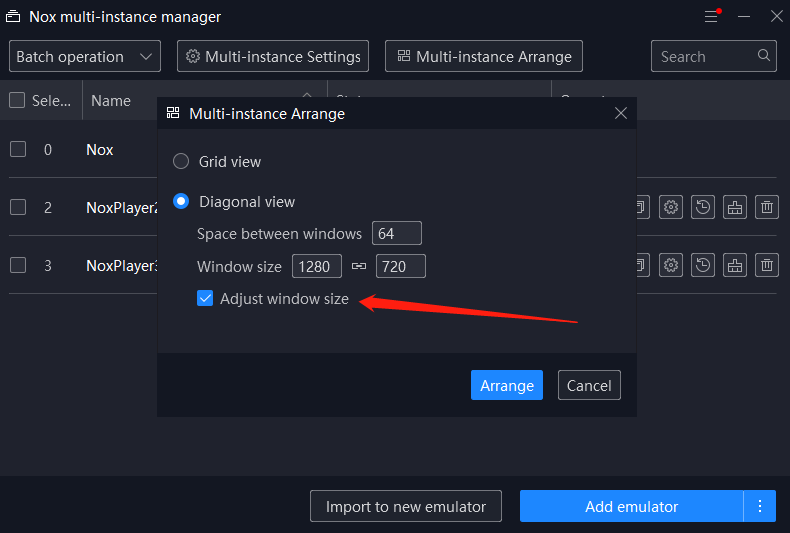Click the Multi-instance Arrange toolbar button
790x533 pixels.
(484, 56)
